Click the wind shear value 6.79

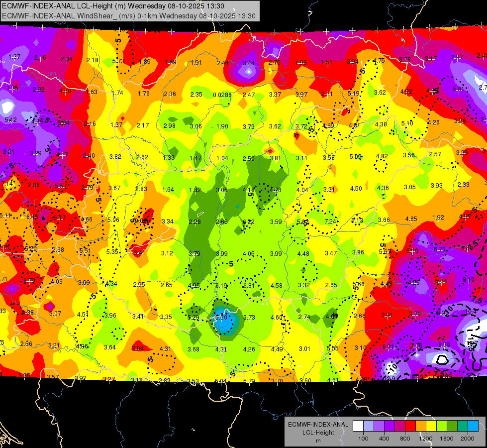coord(29,281)
